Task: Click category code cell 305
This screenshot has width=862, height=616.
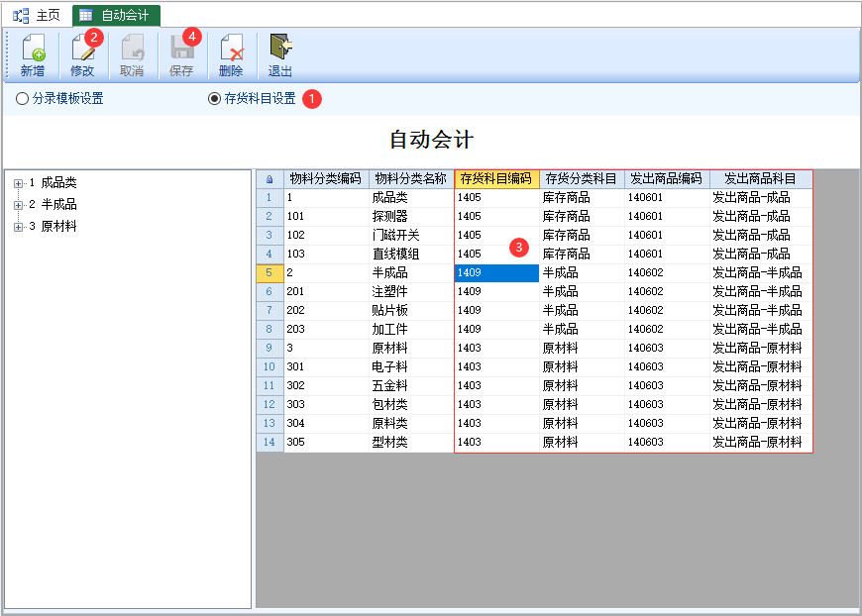Action: (326, 443)
